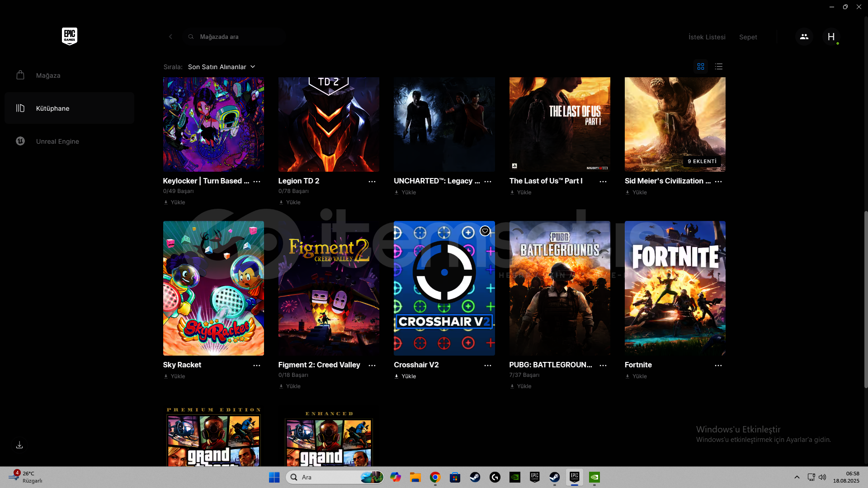Viewport: 868px width, 488px height.
Task: Open options menu for Sky Racket
Action: [x=257, y=365]
